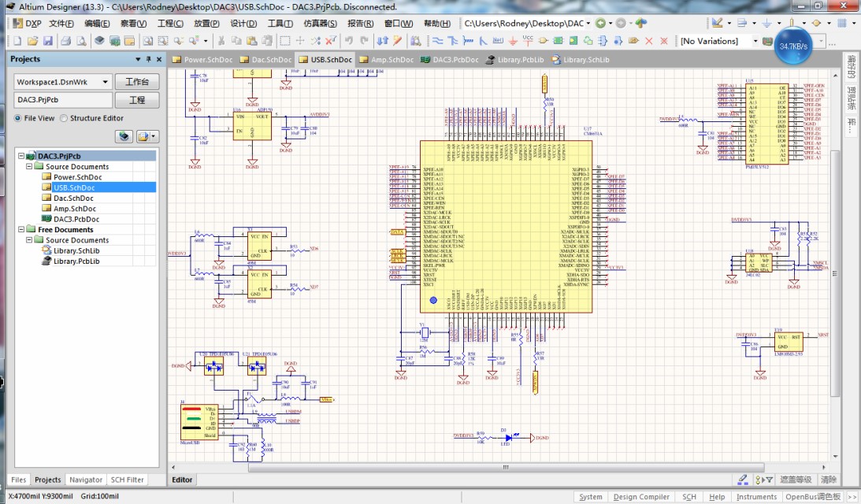
Task: Activate the Rubber Stamp tool
Action: pyautogui.click(x=267, y=41)
